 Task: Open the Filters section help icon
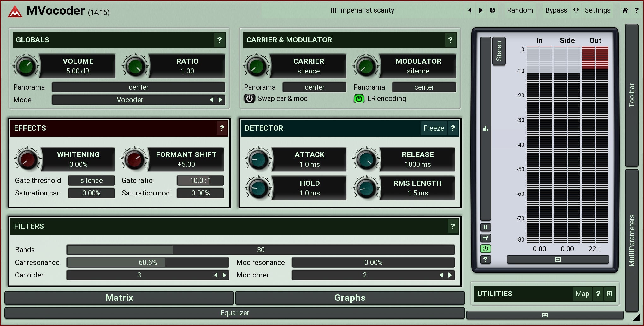[x=452, y=226]
